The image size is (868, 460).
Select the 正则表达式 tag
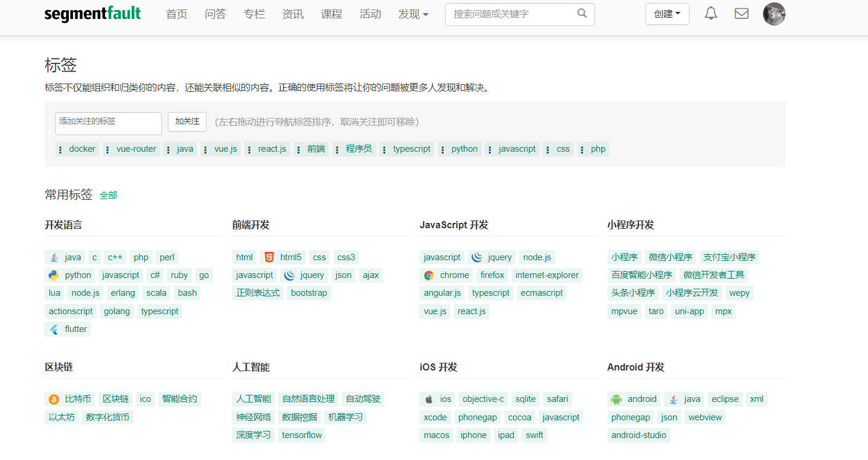point(258,293)
